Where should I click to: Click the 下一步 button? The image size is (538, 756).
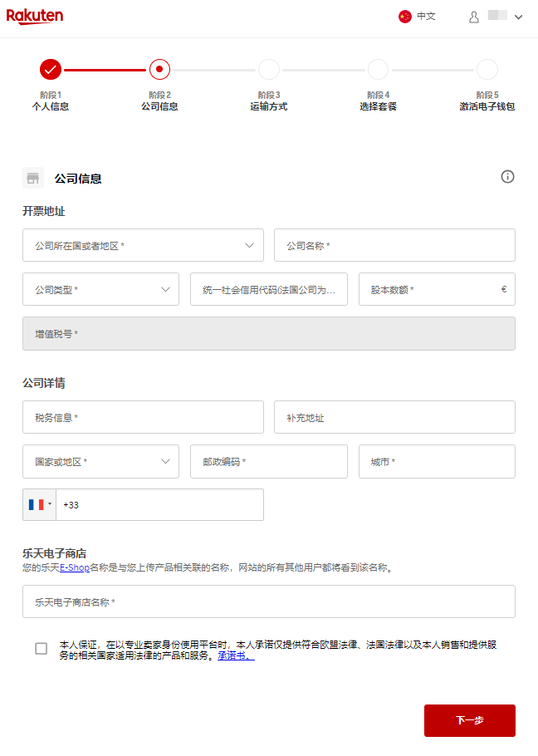coord(469,720)
